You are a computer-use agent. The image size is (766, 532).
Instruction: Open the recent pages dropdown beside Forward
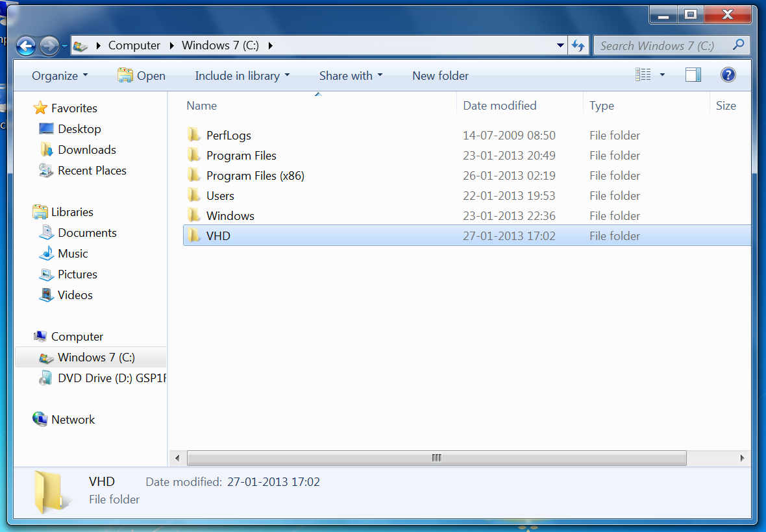click(x=64, y=46)
